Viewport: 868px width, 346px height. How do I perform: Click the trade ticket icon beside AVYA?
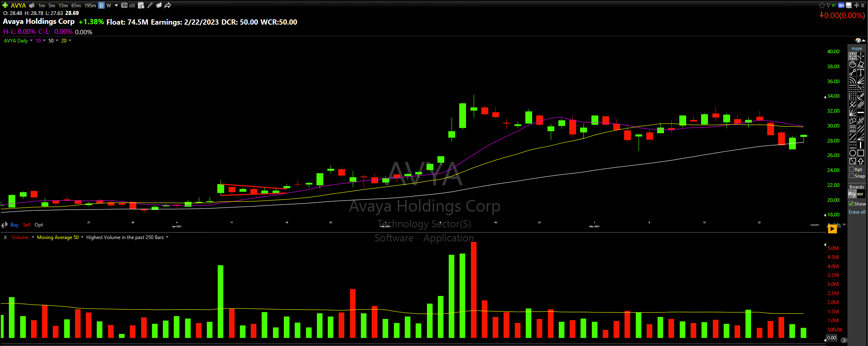point(32,5)
